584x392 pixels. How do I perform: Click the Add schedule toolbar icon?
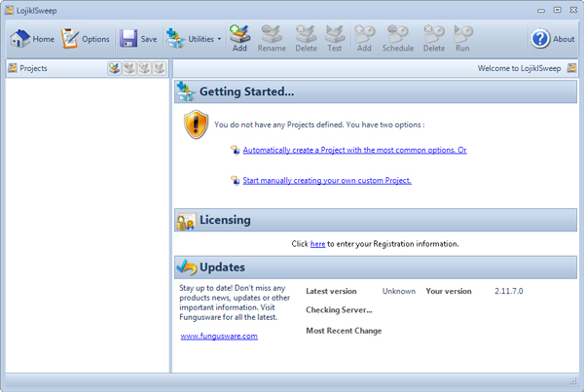click(x=364, y=38)
